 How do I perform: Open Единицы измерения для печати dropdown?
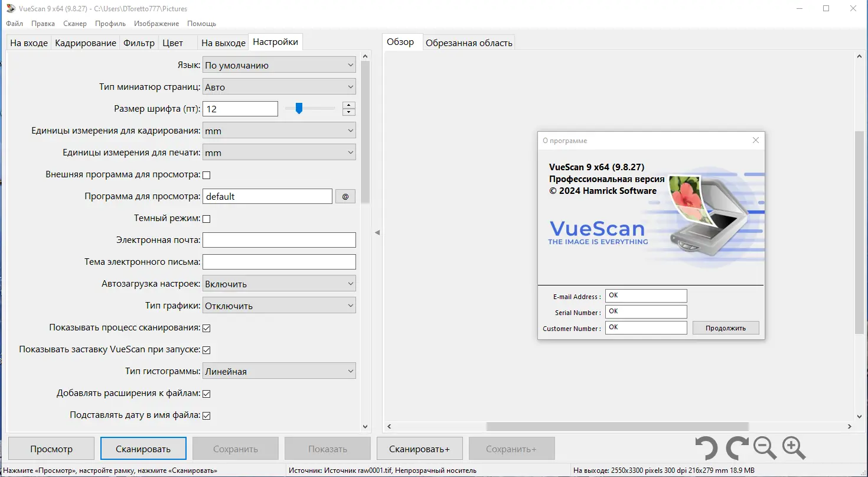click(x=279, y=152)
